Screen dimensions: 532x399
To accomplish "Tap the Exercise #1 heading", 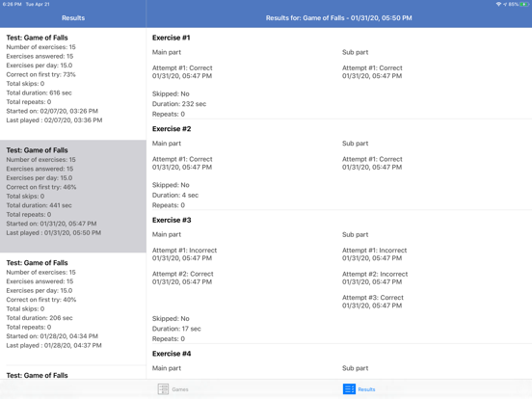I will [x=171, y=38].
